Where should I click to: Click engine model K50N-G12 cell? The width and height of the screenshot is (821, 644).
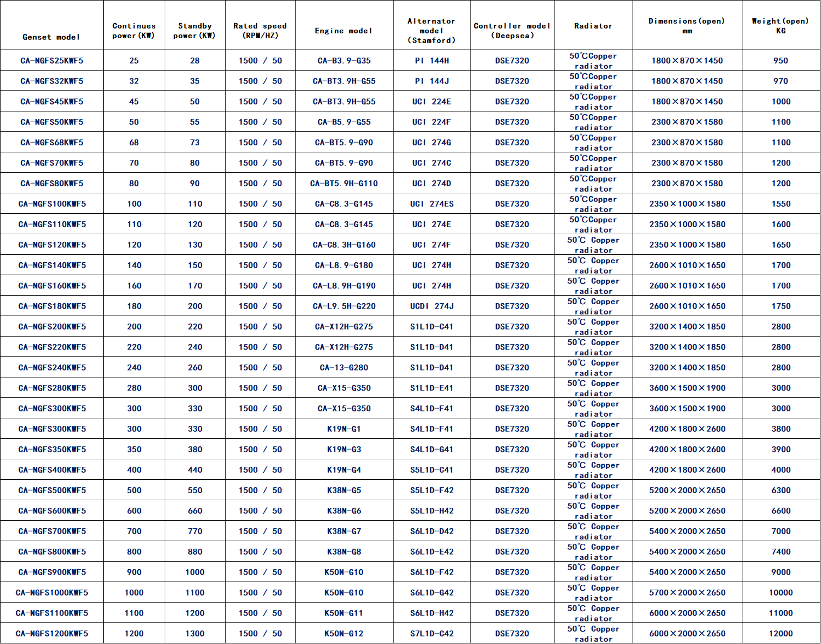[344, 633]
